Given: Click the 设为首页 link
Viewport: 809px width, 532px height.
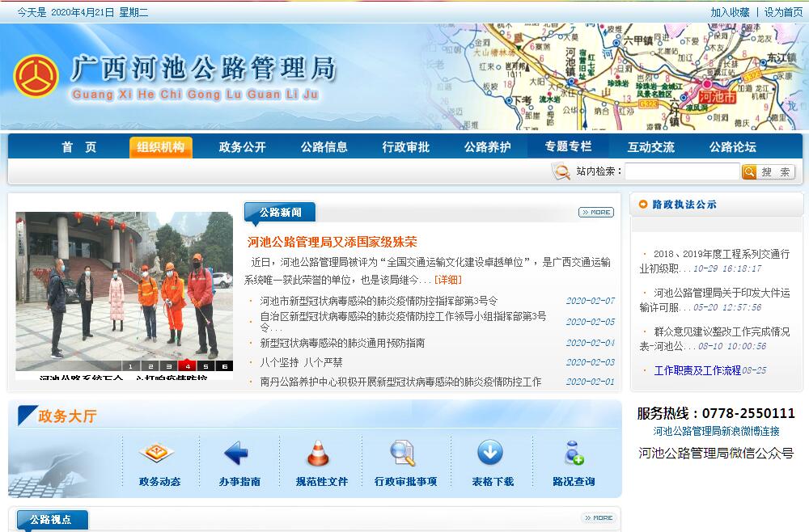Looking at the screenshot, I should click(783, 12).
